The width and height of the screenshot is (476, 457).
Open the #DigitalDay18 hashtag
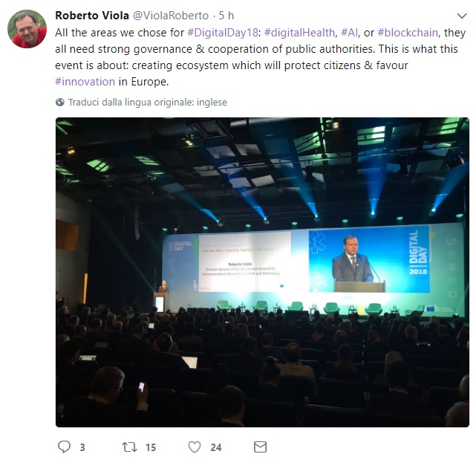pos(223,33)
